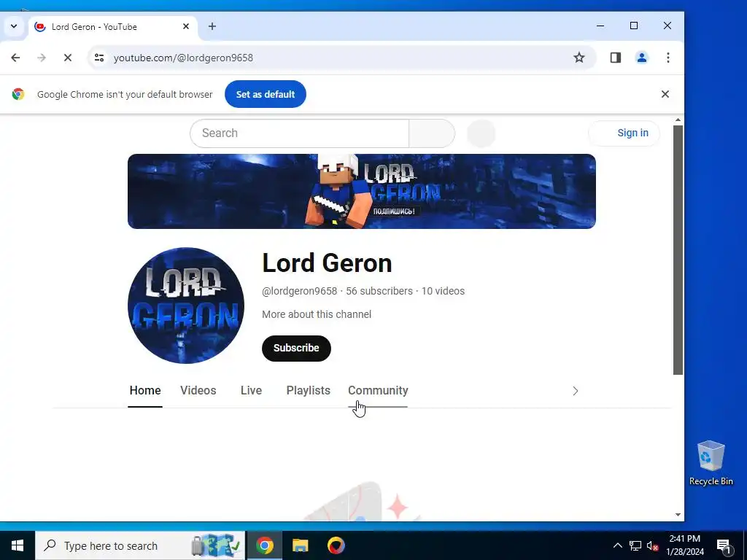Click the network tray icon
Viewport: 747px width, 560px height.
tap(635, 545)
